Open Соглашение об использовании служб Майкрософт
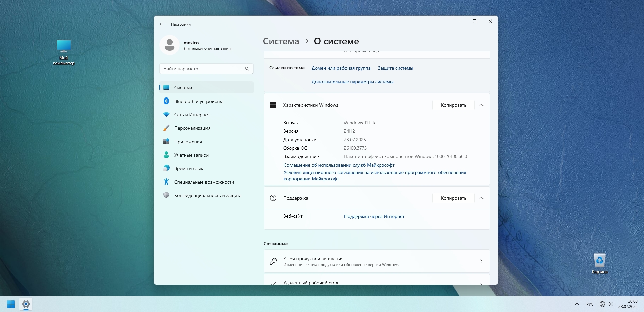Image resolution: width=644 pixels, height=312 pixels. tap(339, 165)
